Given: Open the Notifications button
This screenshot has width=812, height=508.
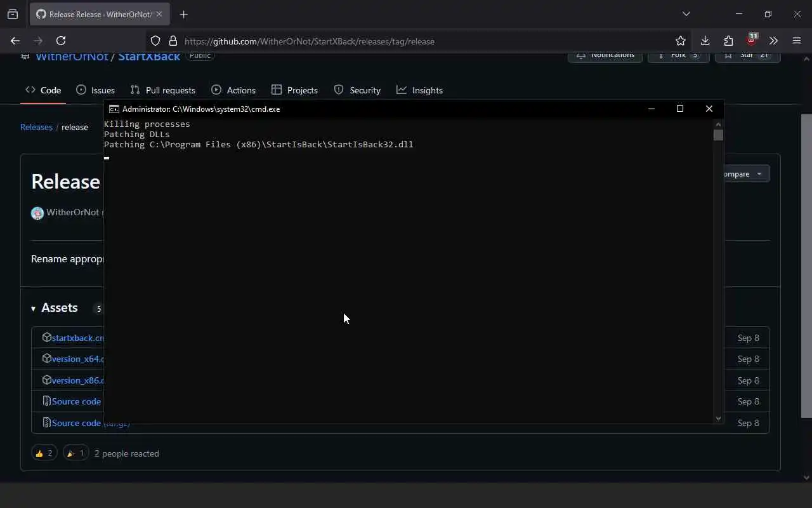Looking at the screenshot, I should point(605,56).
